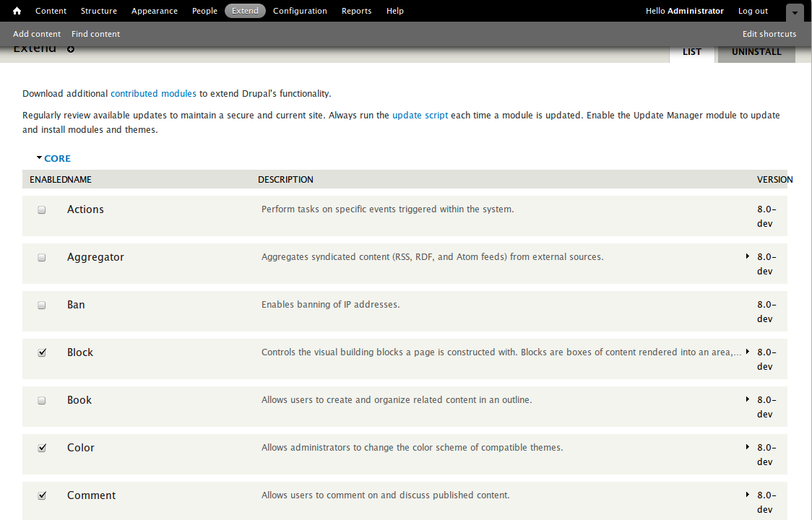Uncheck the Comment module checkbox
The width and height of the screenshot is (812, 520).
click(x=42, y=495)
